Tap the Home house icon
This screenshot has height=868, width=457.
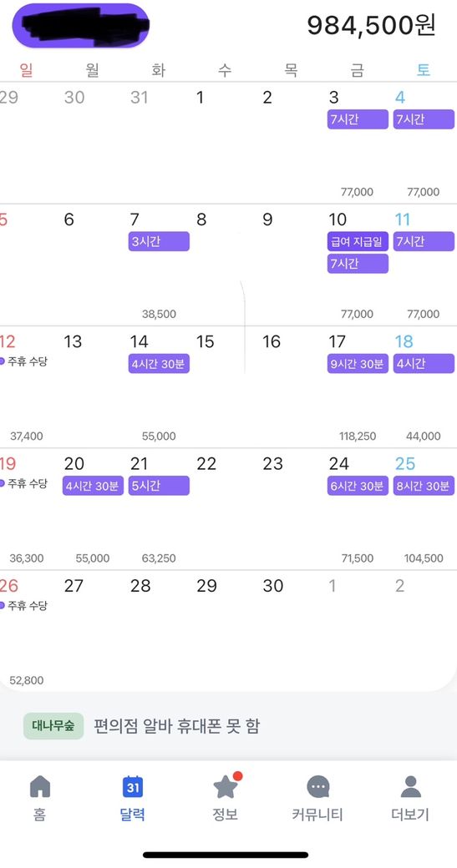39,798
